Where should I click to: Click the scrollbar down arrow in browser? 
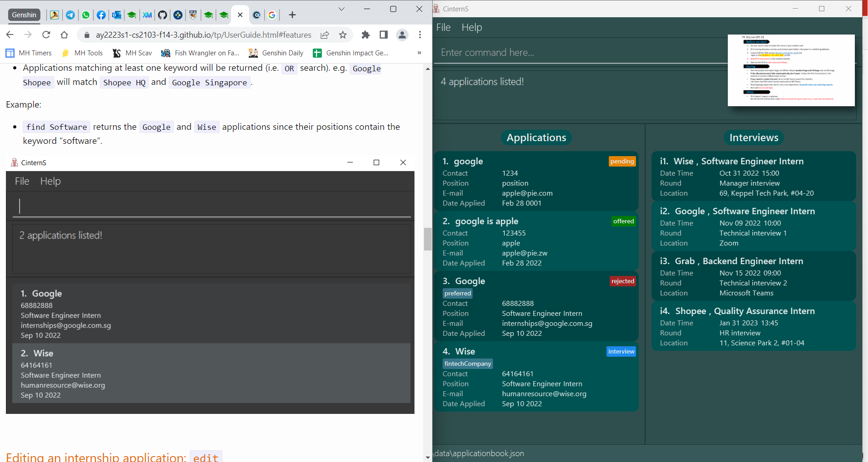pyautogui.click(x=428, y=457)
